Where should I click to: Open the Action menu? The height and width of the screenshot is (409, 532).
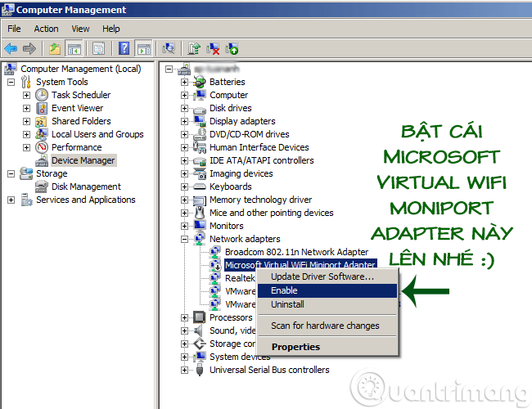coord(46,29)
